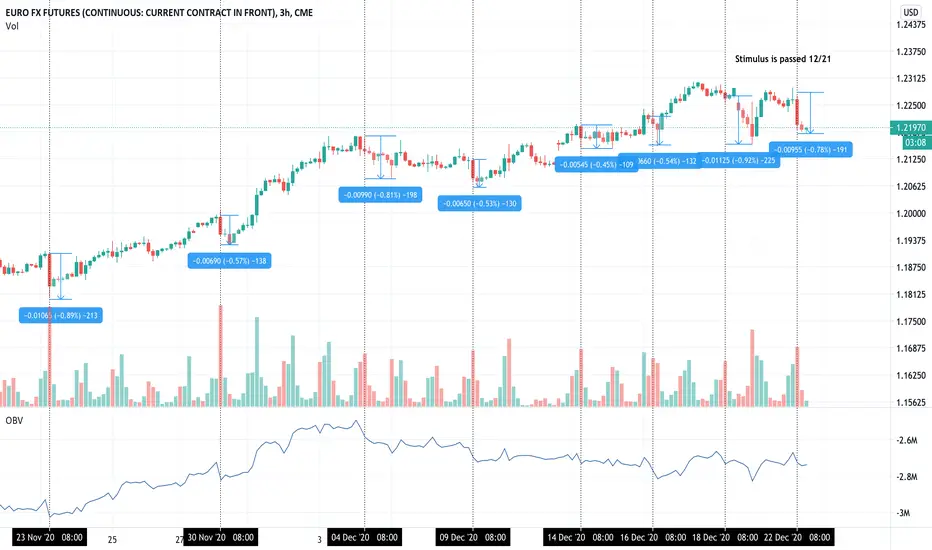Screen dimensions: 932x550
Task: Click the 30 Nov '20 08:00 time marker
Action: click(221, 538)
